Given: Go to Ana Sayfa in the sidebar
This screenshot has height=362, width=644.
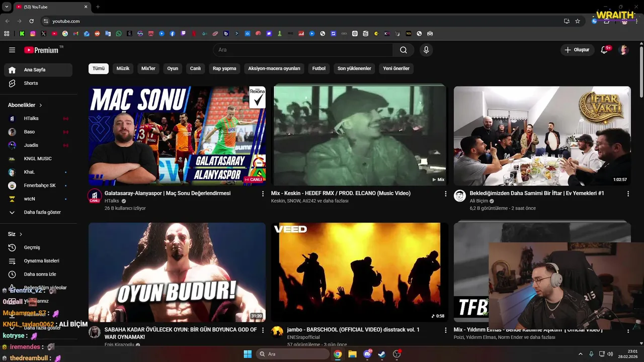Looking at the screenshot, I should point(38,70).
